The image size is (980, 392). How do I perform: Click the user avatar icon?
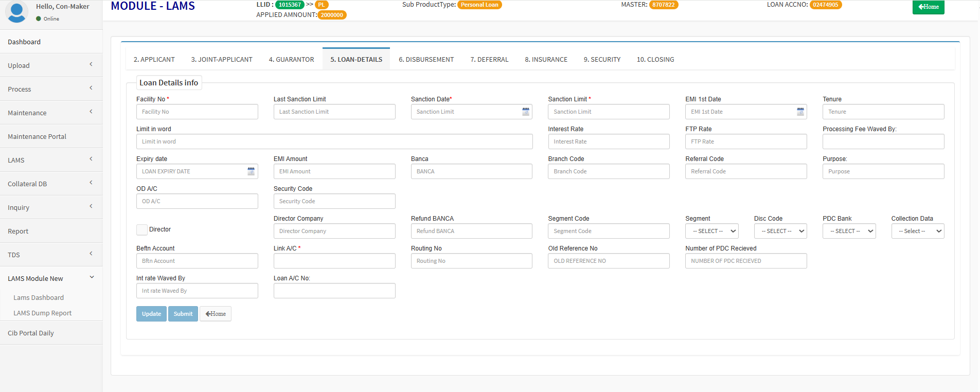pyautogui.click(x=16, y=11)
